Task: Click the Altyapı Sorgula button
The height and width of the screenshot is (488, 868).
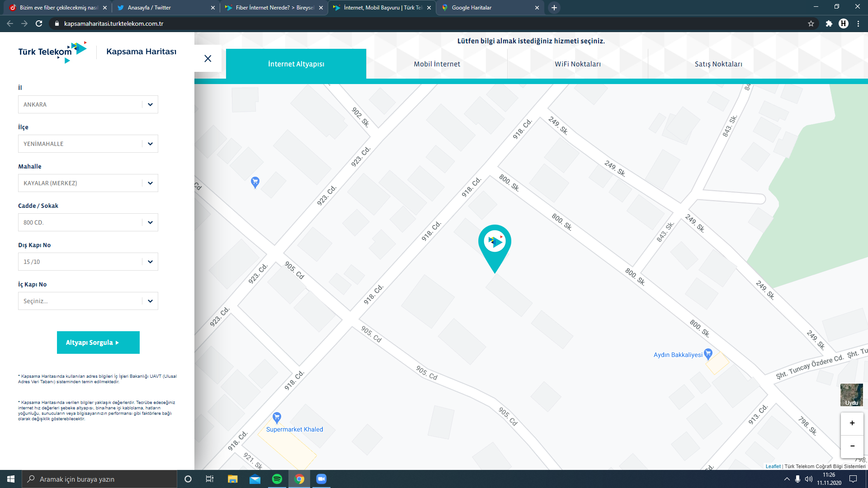Action: (x=98, y=343)
